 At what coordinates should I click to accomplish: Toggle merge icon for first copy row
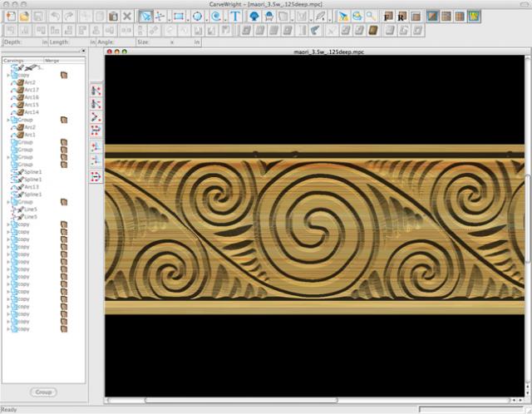(63, 75)
